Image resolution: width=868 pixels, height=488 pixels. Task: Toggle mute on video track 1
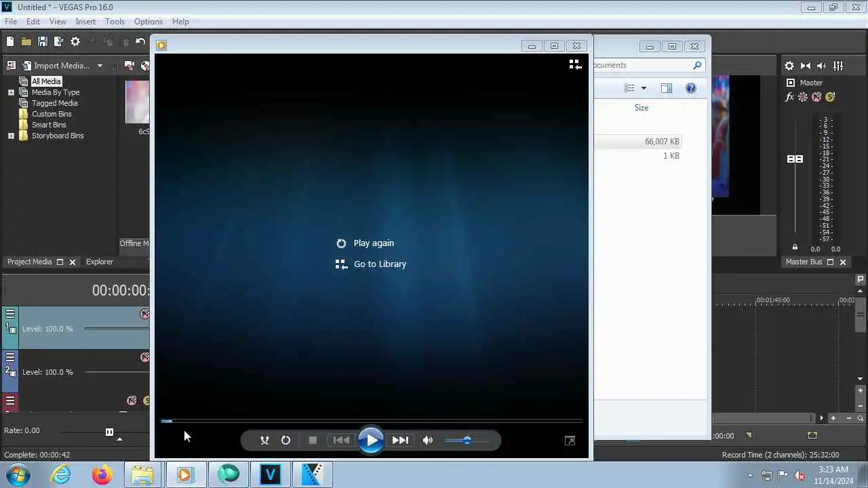pyautogui.click(x=144, y=314)
